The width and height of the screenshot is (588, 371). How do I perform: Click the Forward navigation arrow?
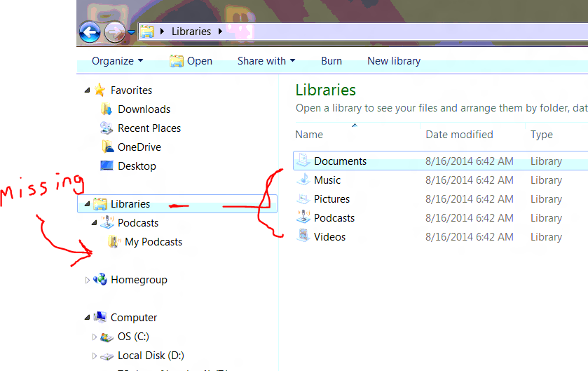coord(114,32)
